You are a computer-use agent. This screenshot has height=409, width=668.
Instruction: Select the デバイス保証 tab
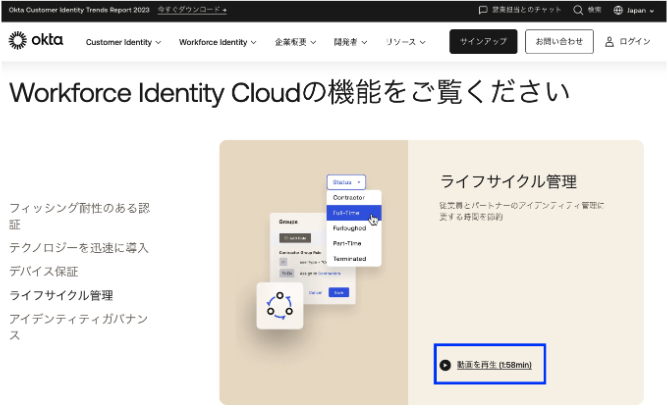point(44,271)
